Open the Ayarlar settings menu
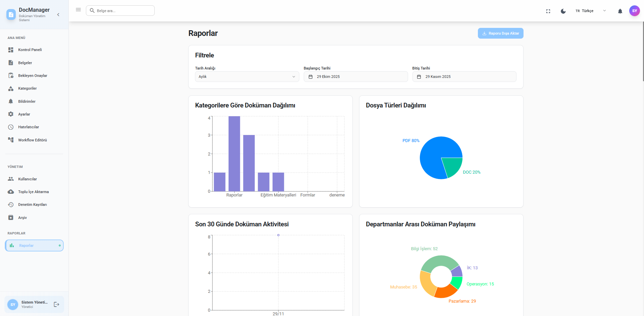 pyautogui.click(x=11, y=114)
